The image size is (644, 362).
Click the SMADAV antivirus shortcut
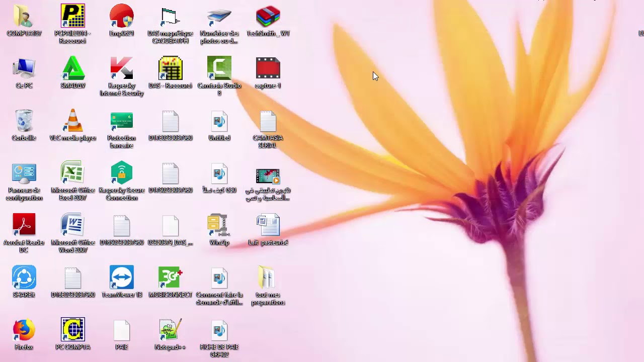pos(73,68)
